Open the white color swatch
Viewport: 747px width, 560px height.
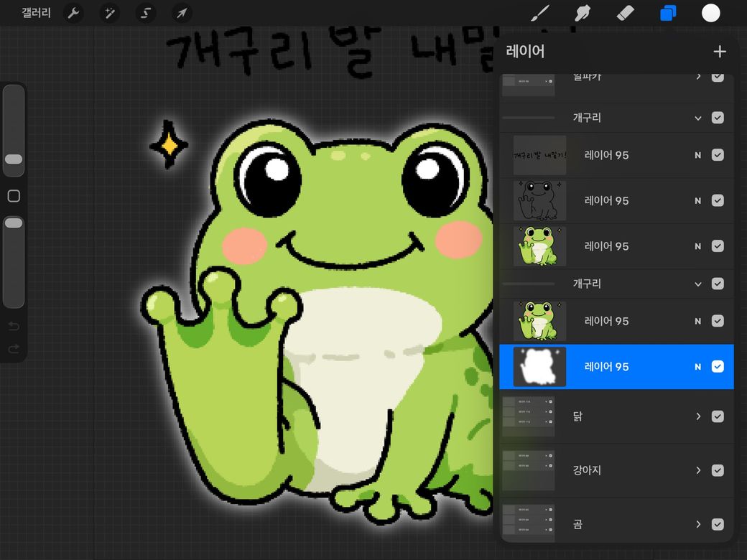710,13
